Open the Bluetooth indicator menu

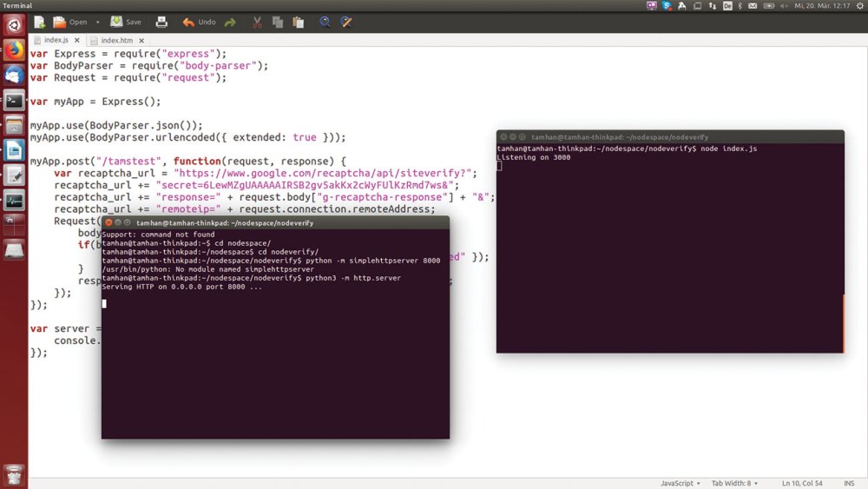tap(740, 5)
